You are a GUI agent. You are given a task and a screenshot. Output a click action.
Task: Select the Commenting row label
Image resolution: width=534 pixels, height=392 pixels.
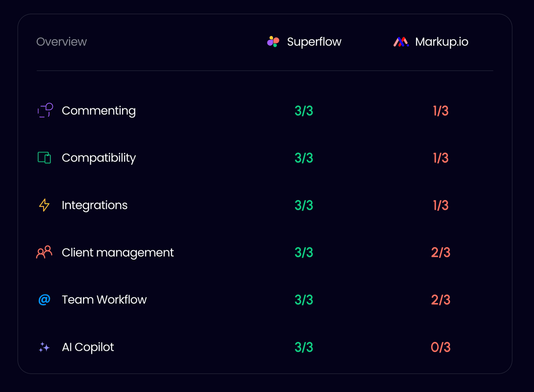click(x=99, y=111)
